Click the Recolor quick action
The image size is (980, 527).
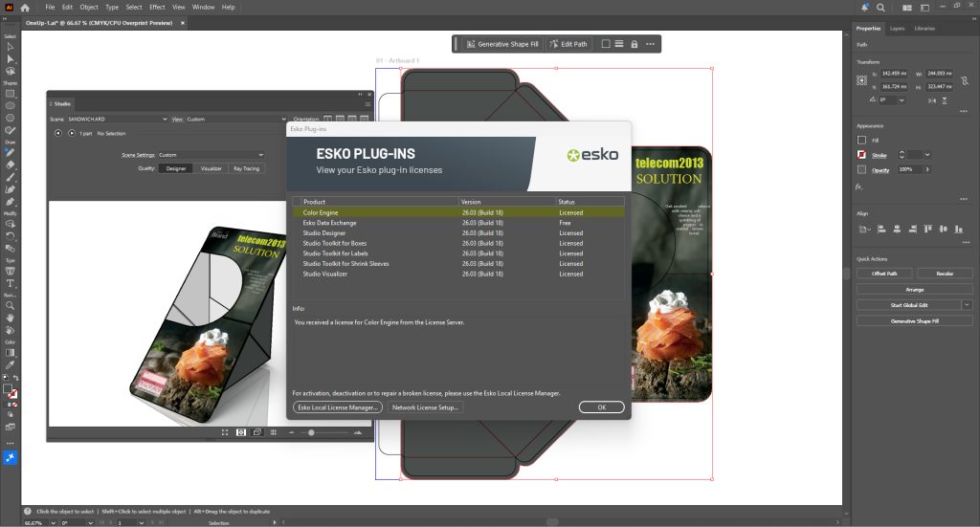945,274
